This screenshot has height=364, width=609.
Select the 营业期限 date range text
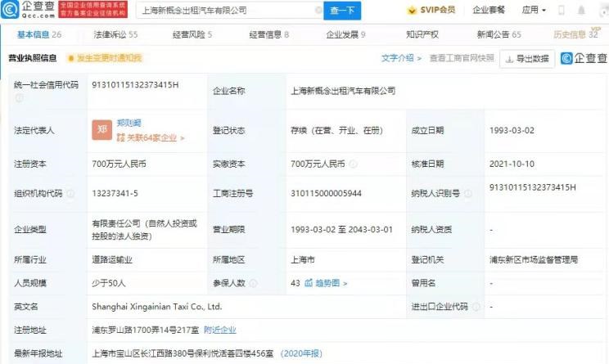click(x=341, y=229)
